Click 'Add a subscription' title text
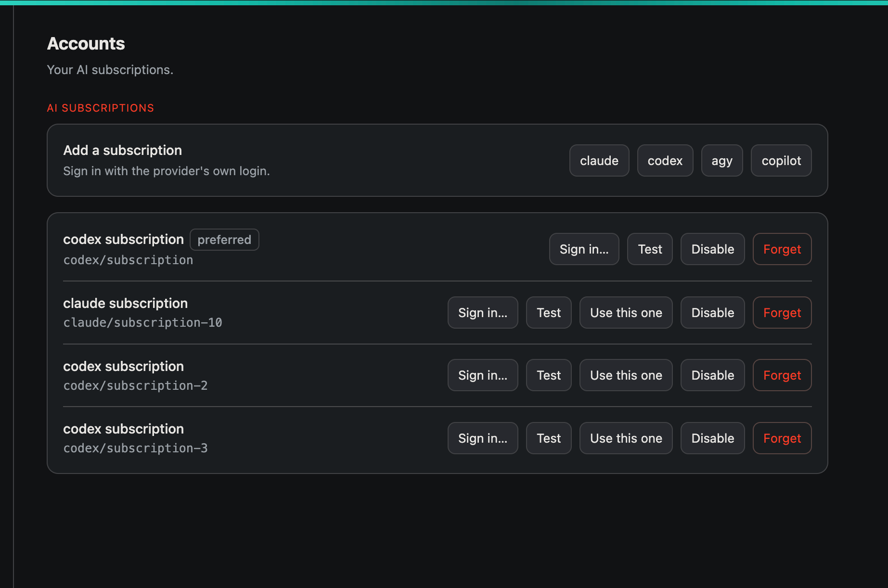This screenshot has height=588, width=888. click(122, 151)
